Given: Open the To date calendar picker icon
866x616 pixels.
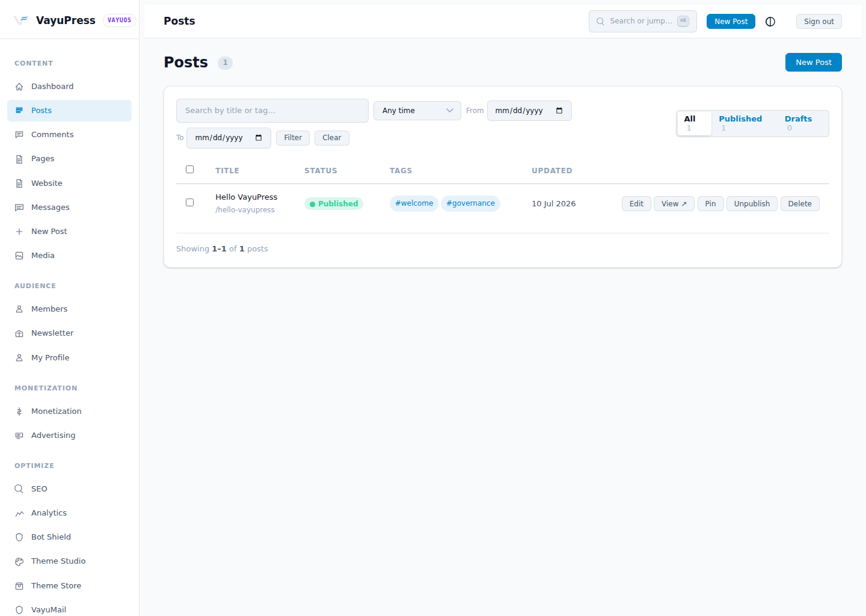Looking at the screenshot, I should [259, 138].
